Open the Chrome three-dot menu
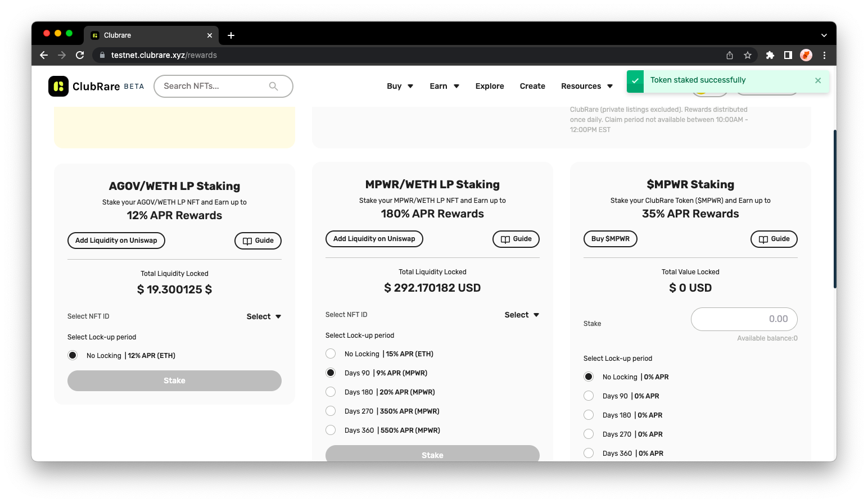The height and width of the screenshot is (503, 868). (x=824, y=55)
